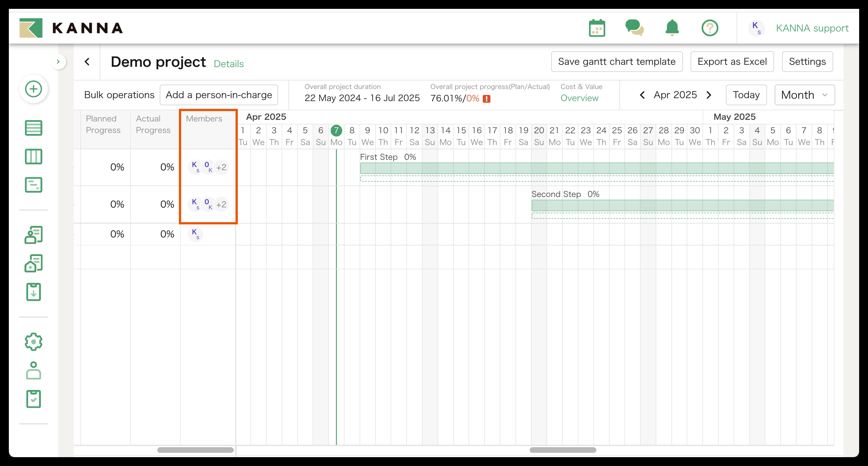Viewport: 868px width, 466px height.
Task: Click Export as Excel button
Action: pos(732,62)
